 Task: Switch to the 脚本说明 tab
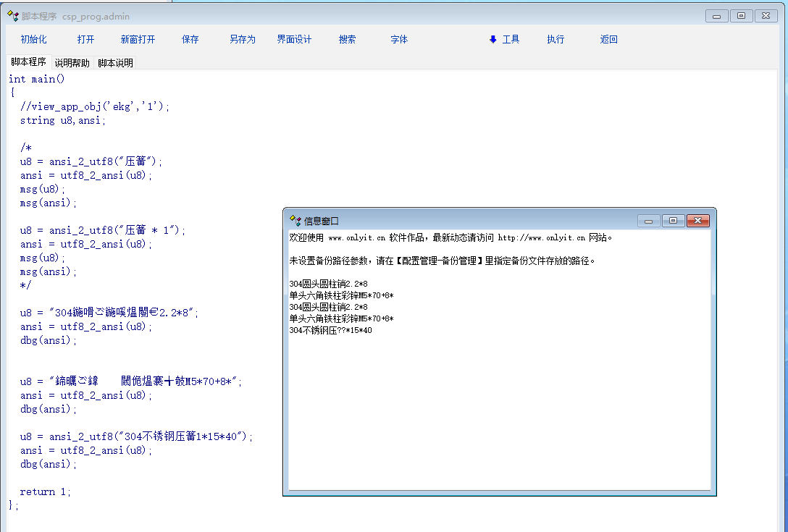coord(116,63)
